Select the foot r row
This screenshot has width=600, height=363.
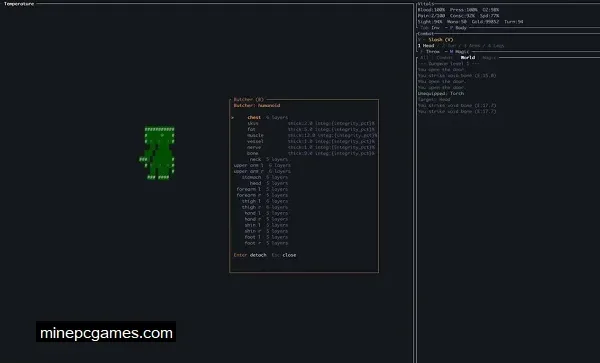[266, 243]
